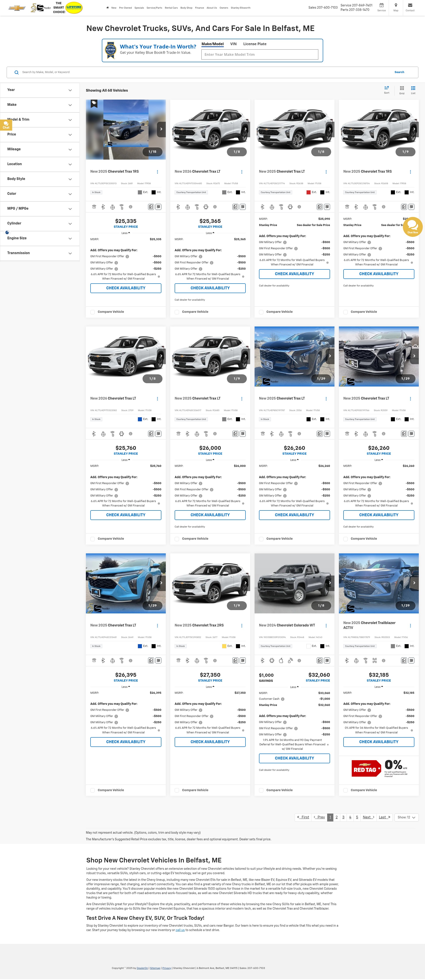Click the Next pagination link
The image size is (425, 980).
368,818
